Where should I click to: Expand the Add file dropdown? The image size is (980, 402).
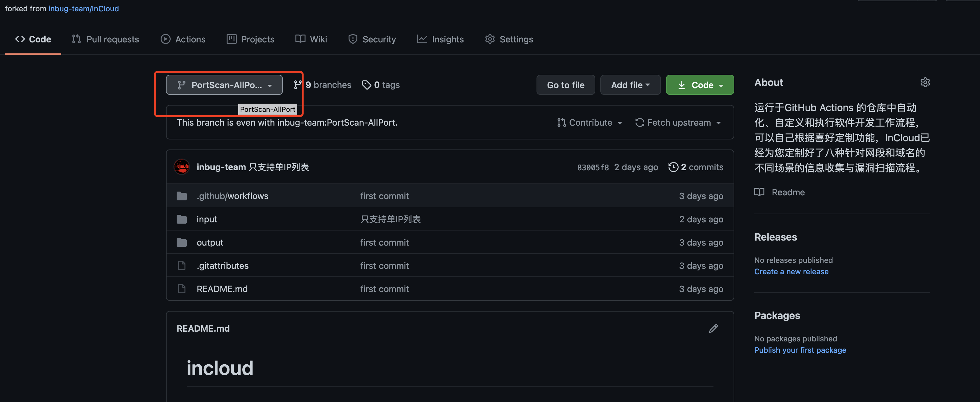[x=630, y=85]
